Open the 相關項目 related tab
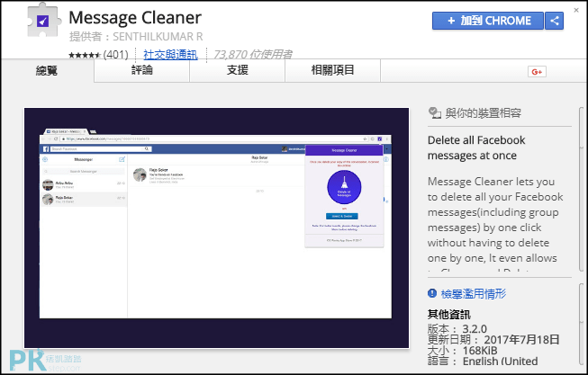This screenshot has width=588, height=375. coord(332,70)
